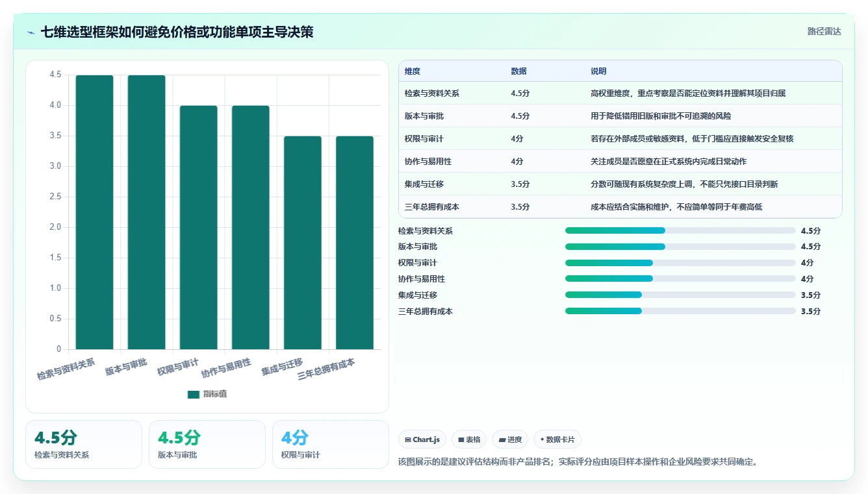Click the footer note starting 该图展示的是

[x=578, y=462]
